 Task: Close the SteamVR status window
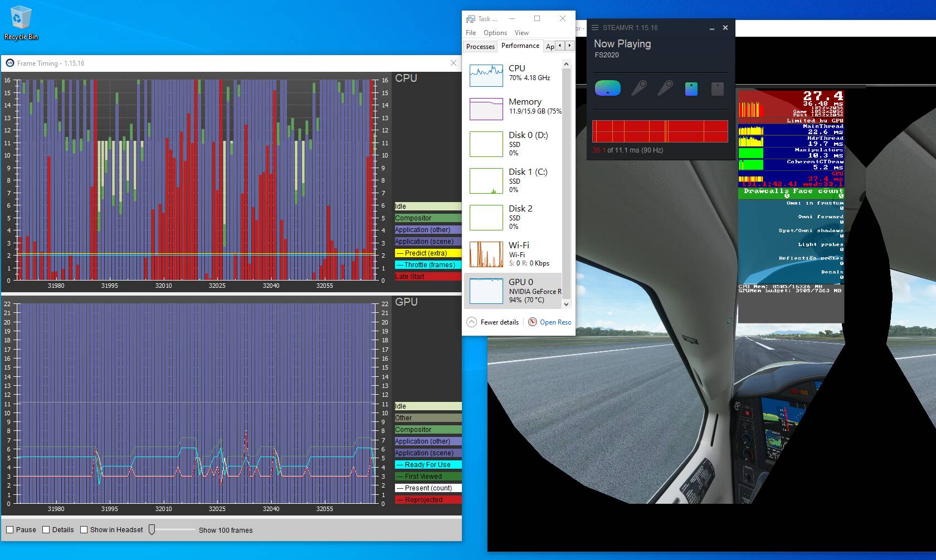pos(725,28)
